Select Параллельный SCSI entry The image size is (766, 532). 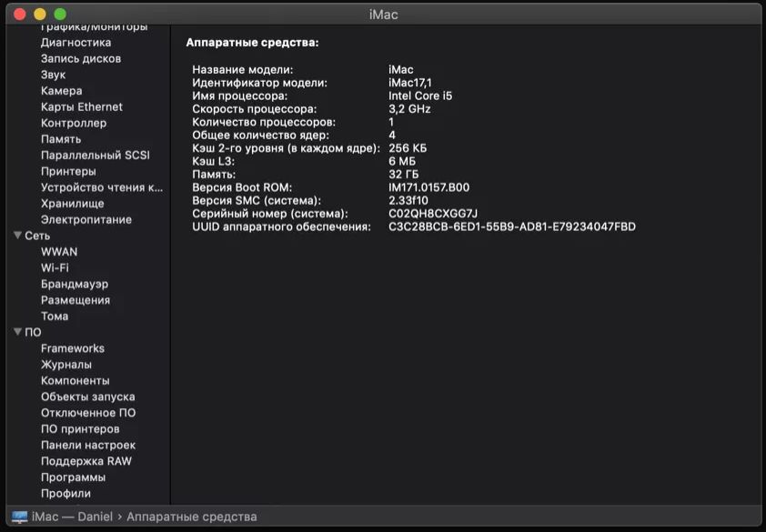coord(96,156)
